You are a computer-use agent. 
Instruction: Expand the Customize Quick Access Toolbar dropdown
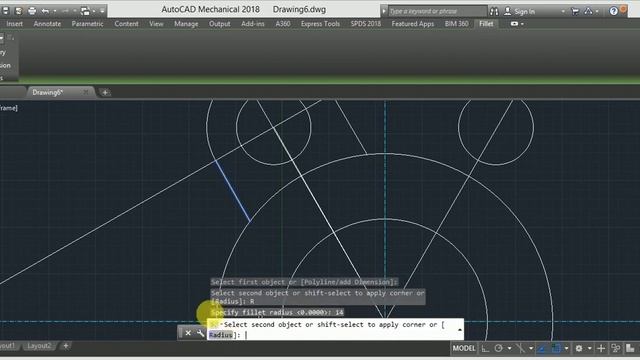pos(102,11)
